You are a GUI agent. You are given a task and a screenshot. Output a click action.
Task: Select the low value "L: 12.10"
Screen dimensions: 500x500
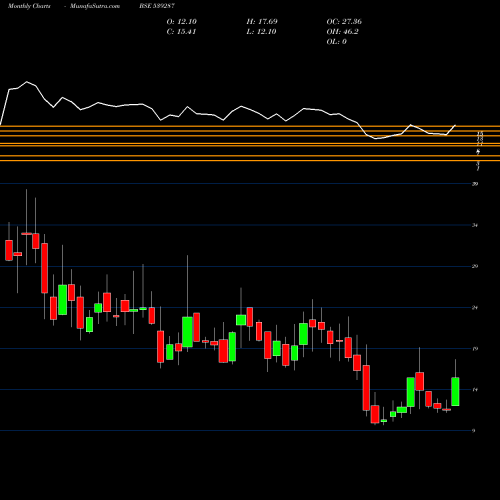(x=261, y=32)
